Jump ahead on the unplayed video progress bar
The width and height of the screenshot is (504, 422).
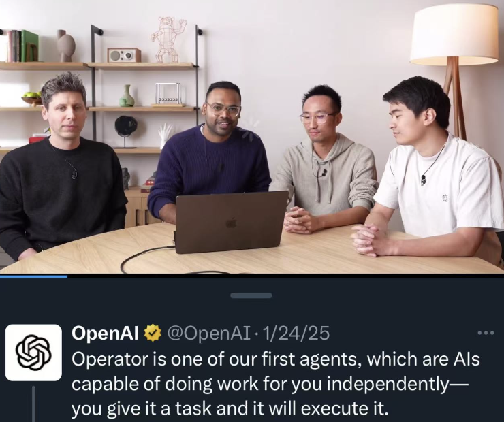tap(285, 276)
